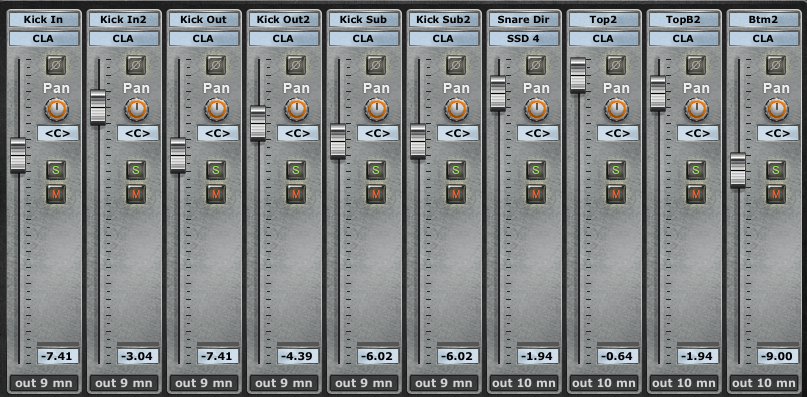Viewport: 807px width, 397px height.
Task: Toggle phase invert on Kick In2
Action: (136, 65)
